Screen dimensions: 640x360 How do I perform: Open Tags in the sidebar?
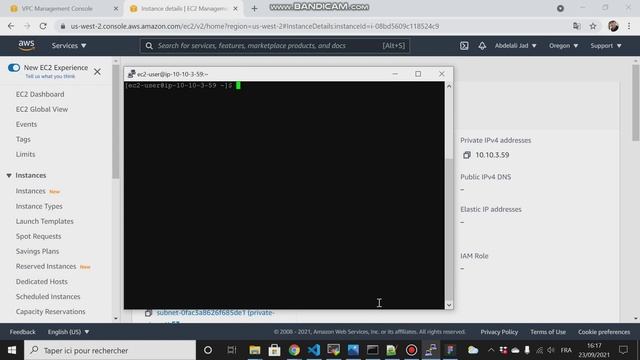[x=23, y=140]
